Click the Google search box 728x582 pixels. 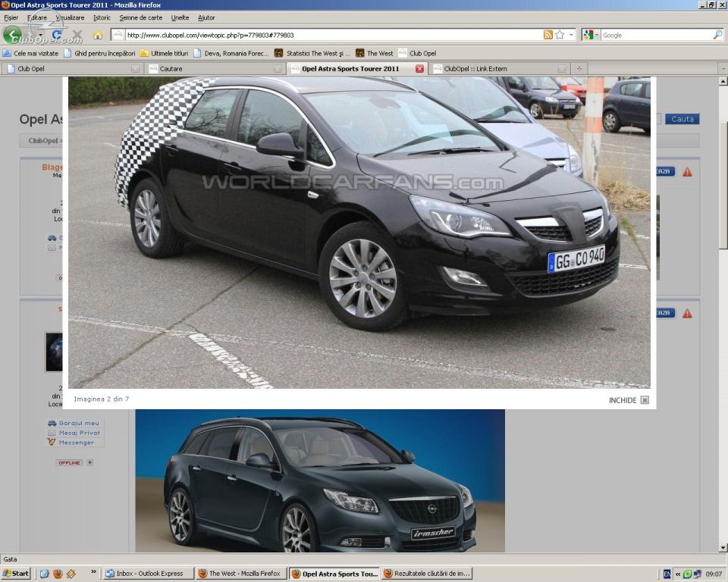click(x=657, y=35)
